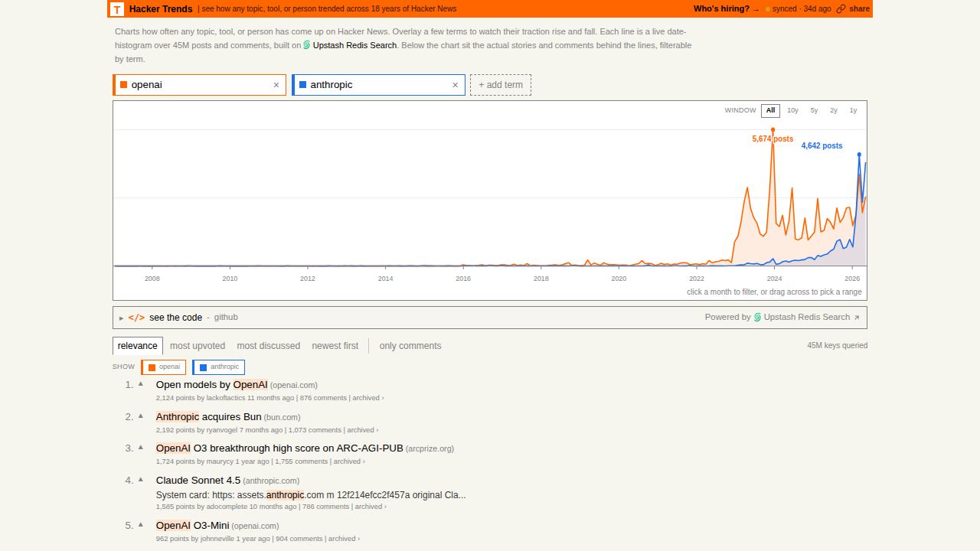Remove the openai term with its x
This screenshot has width=980, height=551.
coord(276,85)
